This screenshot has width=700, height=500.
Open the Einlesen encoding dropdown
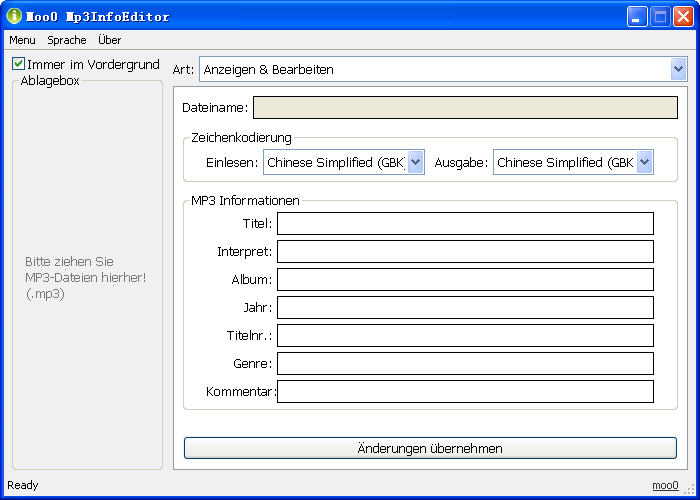(416, 162)
